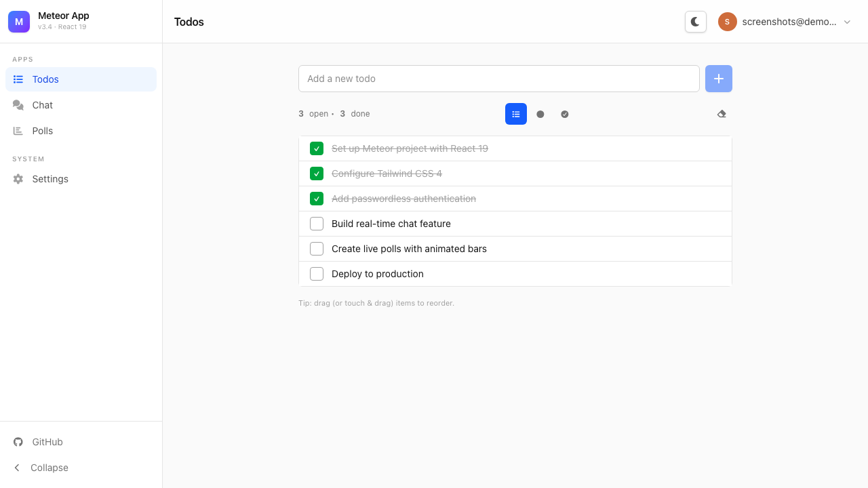The width and height of the screenshot is (868, 488).
Task: Add a todo with the plus button
Action: coord(718,79)
